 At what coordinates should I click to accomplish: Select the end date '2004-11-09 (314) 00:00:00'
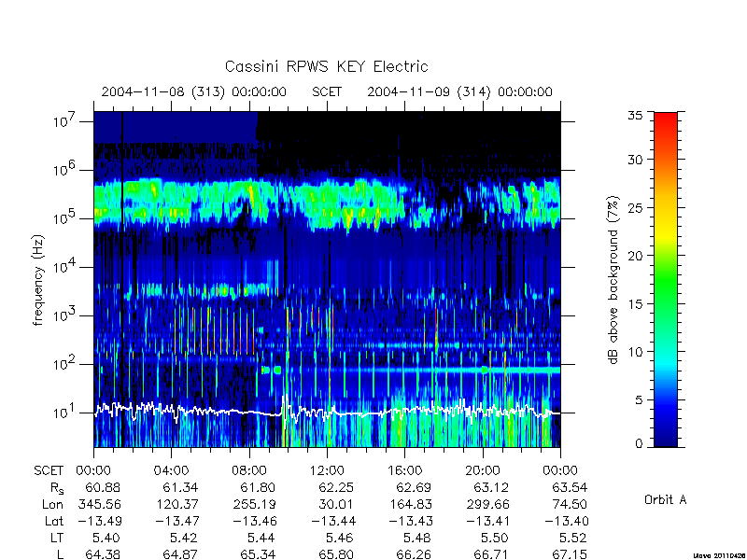(x=459, y=91)
